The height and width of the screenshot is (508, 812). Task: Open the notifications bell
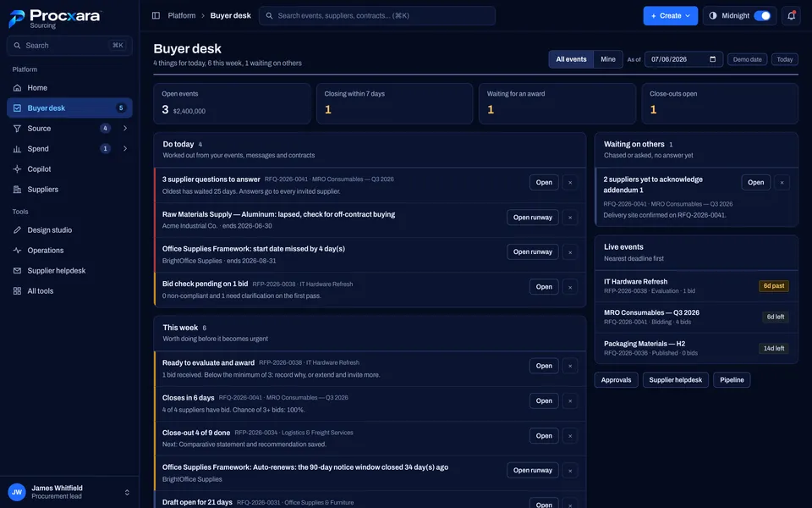click(x=792, y=15)
